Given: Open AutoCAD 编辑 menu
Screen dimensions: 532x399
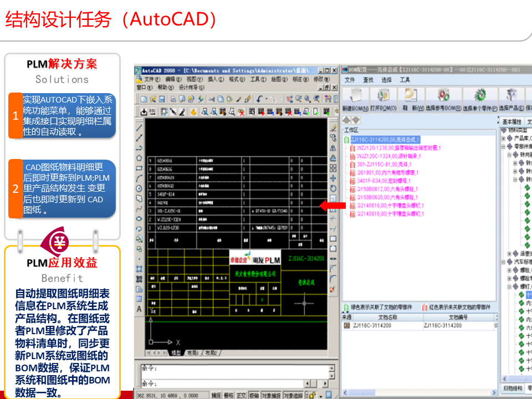Looking at the screenshot, I should click(x=173, y=79).
